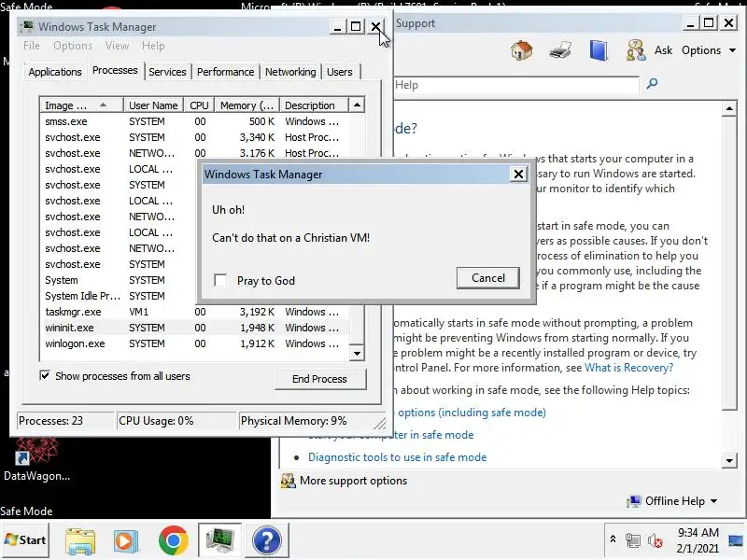The height and width of the screenshot is (560, 747).
Task: Click the Search Help input field
Action: tap(516, 85)
